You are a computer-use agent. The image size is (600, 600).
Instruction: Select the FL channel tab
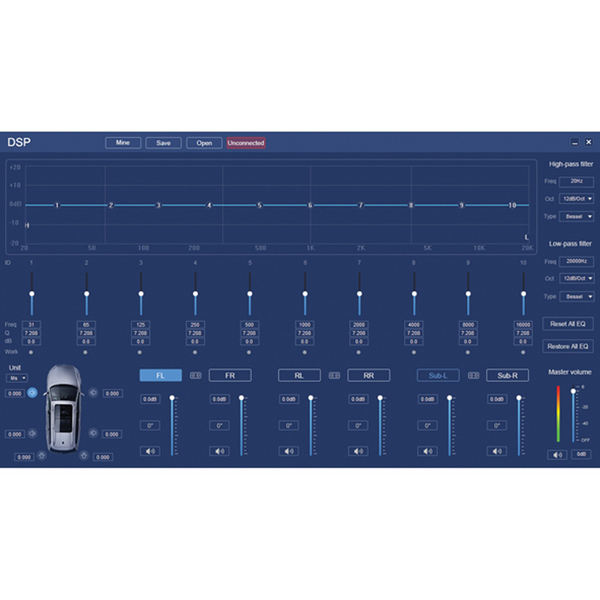pos(161,376)
